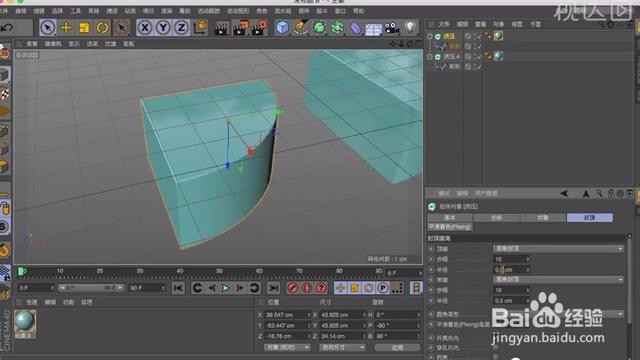Jump to timeline end button
Viewport: 640px width, 360px height.
(273, 288)
